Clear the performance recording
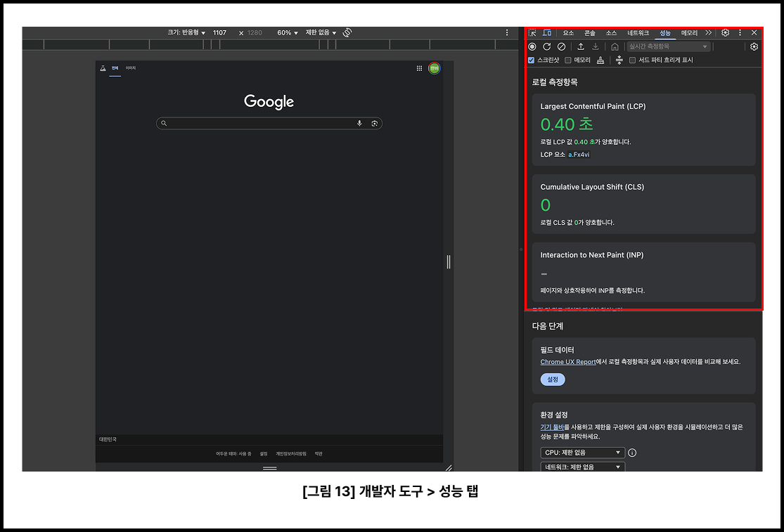 pos(562,46)
